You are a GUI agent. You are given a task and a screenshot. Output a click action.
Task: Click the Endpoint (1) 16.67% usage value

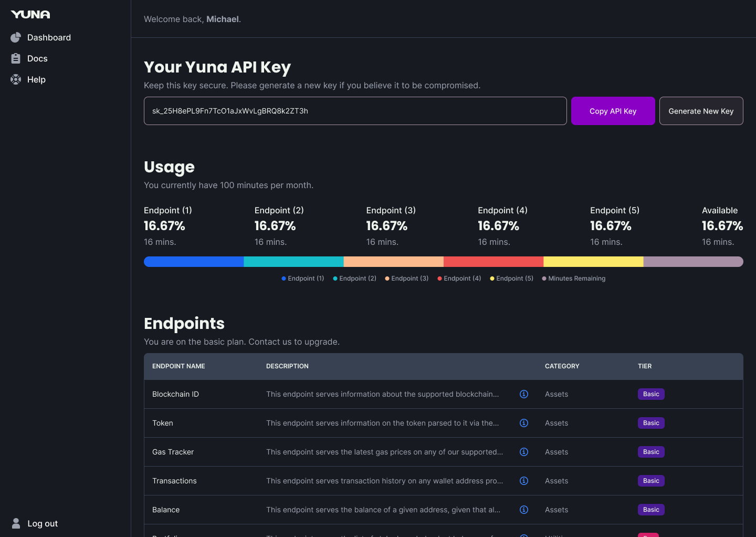click(x=164, y=226)
